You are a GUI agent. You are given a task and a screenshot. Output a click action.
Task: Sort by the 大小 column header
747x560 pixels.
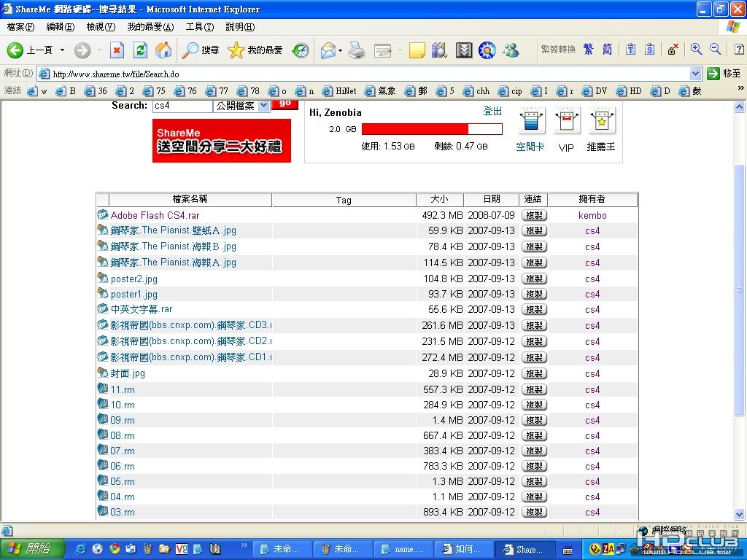440,200
